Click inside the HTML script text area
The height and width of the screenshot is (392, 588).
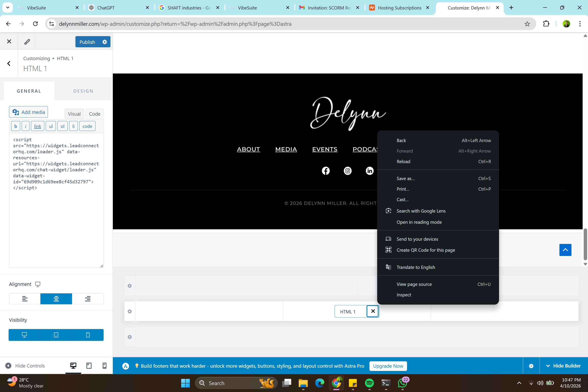coord(56,201)
